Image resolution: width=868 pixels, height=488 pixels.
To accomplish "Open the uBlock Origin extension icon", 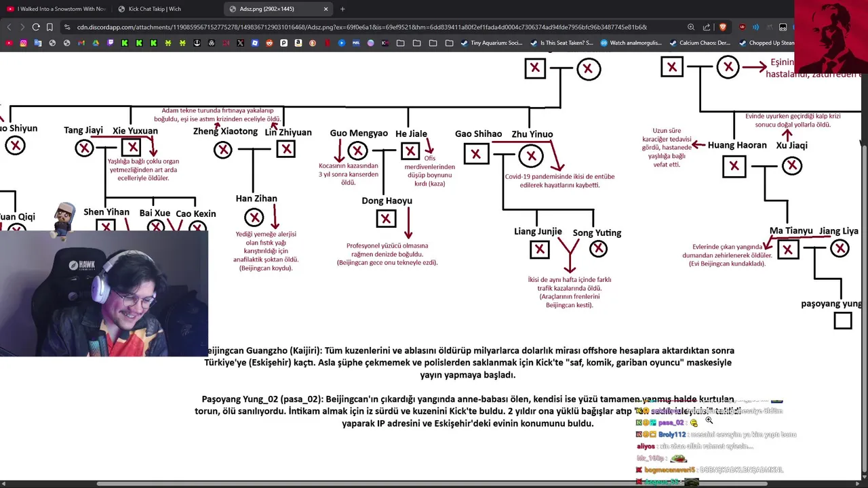I will click(743, 27).
